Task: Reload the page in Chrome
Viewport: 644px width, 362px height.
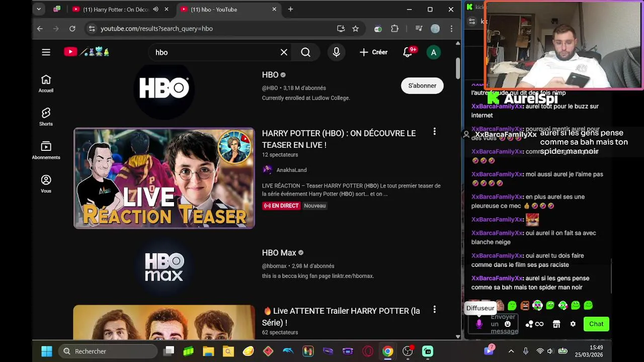Action: coord(72,29)
